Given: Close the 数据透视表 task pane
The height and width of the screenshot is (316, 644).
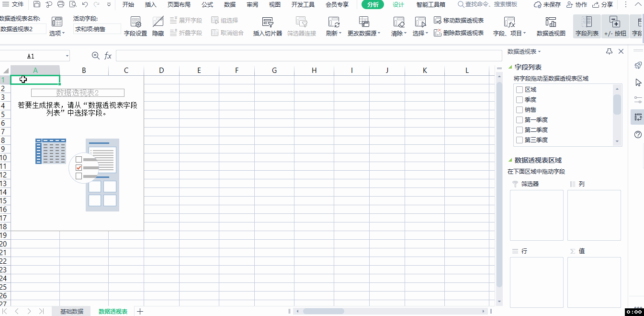Looking at the screenshot, I should pyautogui.click(x=621, y=51).
